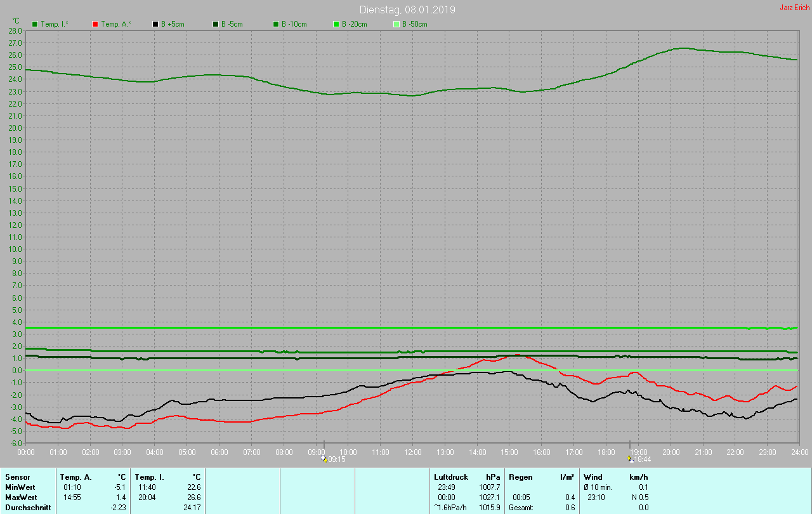Select the 'B +5cm' legend label

click(x=172, y=24)
